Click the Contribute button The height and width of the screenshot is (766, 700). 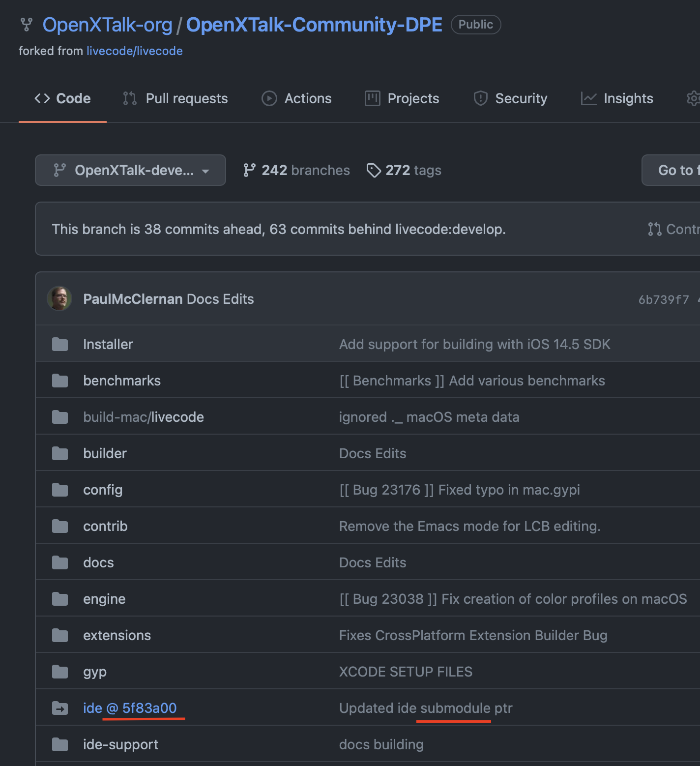[x=674, y=229]
